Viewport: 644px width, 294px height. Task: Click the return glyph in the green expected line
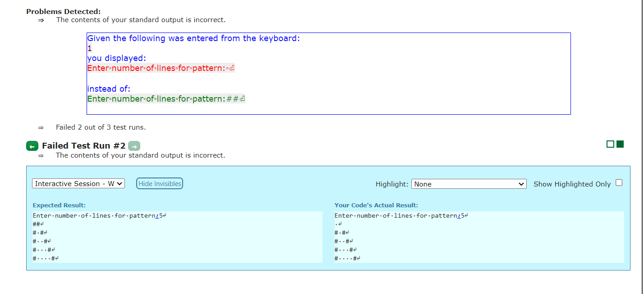click(x=243, y=98)
